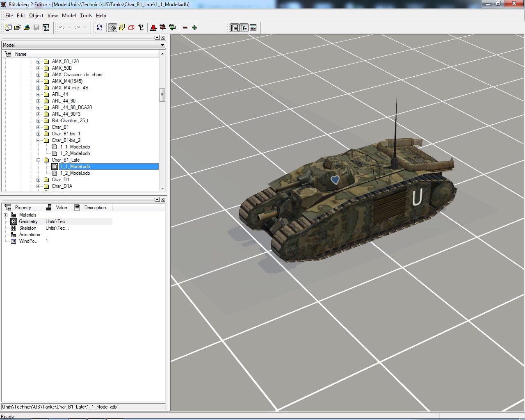Open the View menu
The height and width of the screenshot is (420, 525).
52,16
